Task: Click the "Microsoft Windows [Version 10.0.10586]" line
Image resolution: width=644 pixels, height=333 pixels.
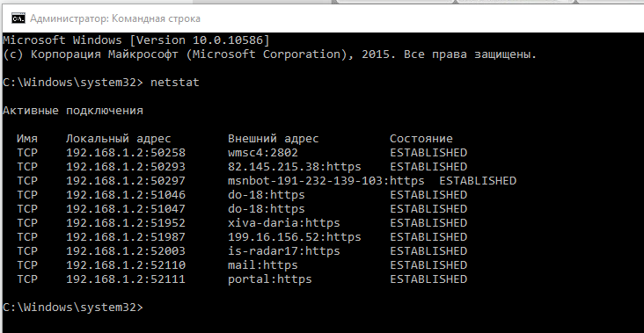Action: pyautogui.click(x=136, y=40)
